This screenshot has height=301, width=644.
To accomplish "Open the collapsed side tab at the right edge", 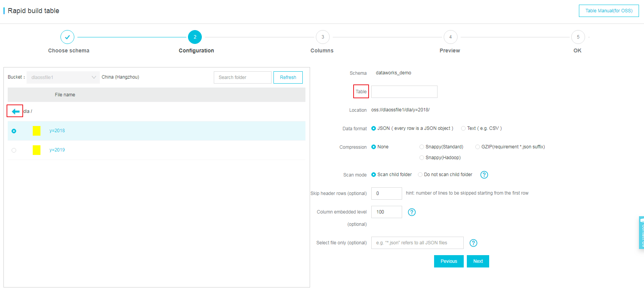I will 641,232.
